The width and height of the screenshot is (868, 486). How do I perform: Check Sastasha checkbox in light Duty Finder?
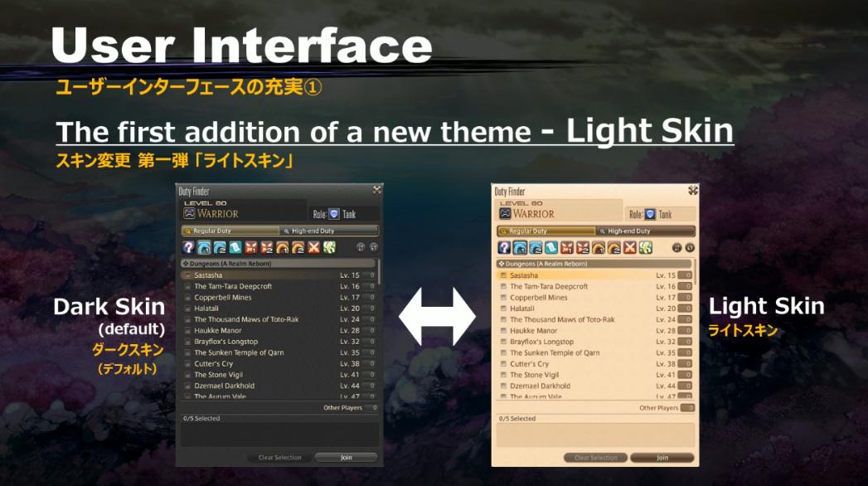pos(504,275)
